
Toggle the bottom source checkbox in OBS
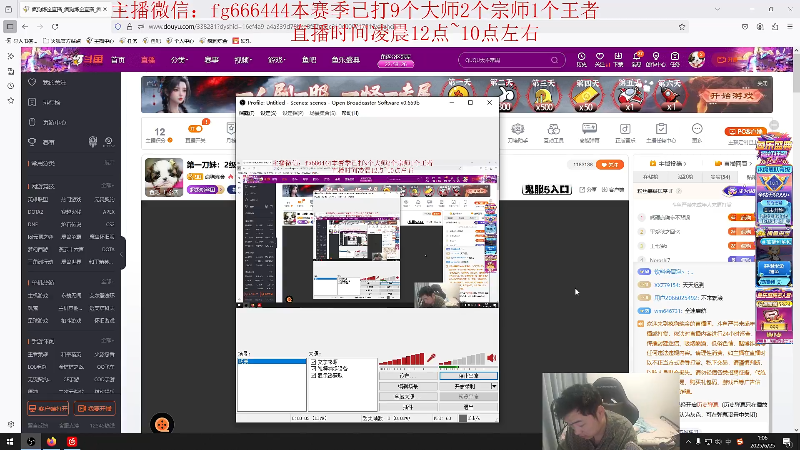(x=313, y=375)
